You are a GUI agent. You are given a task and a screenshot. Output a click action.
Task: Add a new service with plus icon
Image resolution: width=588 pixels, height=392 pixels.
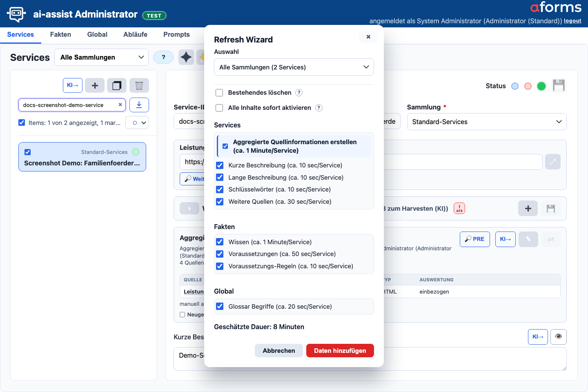tap(95, 85)
